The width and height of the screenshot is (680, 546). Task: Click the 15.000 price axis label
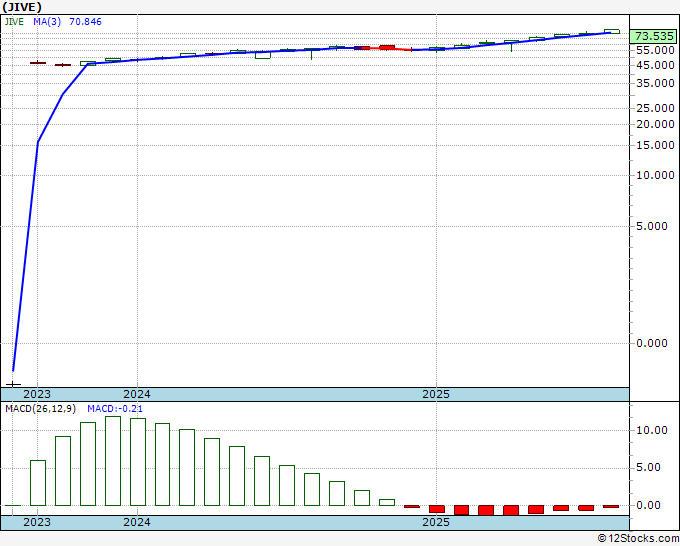coord(655,145)
